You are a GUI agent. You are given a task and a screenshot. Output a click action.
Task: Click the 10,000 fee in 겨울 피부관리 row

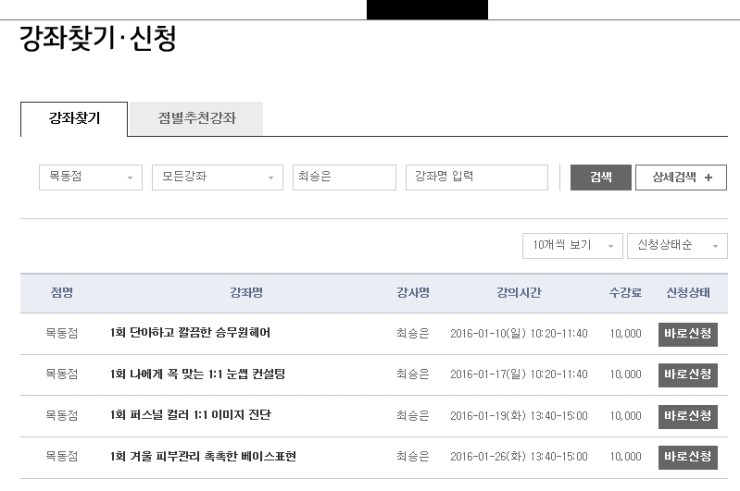tap(625, 457)
